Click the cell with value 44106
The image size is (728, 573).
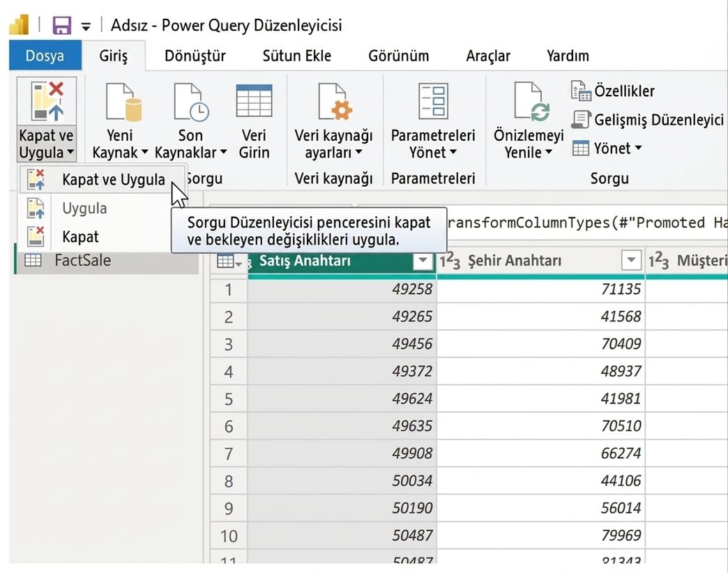click(x=541, y=481)
